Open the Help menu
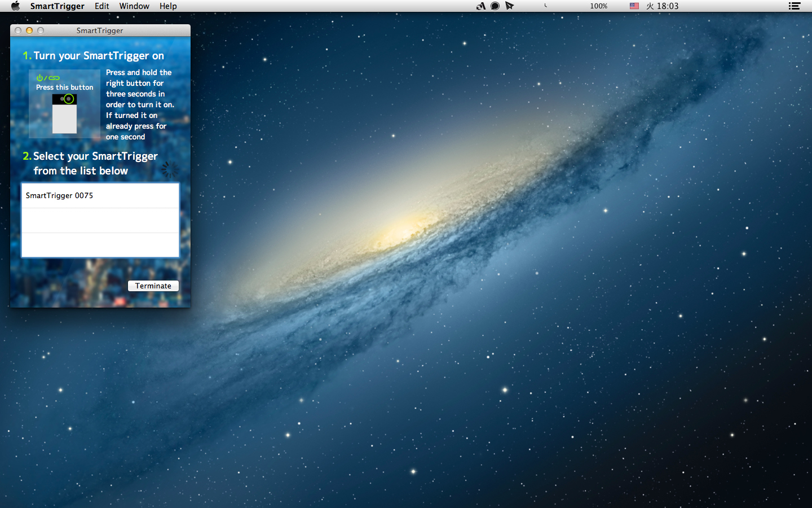Image resolution: width=812 pixels, height=508 pixels. tap(168, 6)
